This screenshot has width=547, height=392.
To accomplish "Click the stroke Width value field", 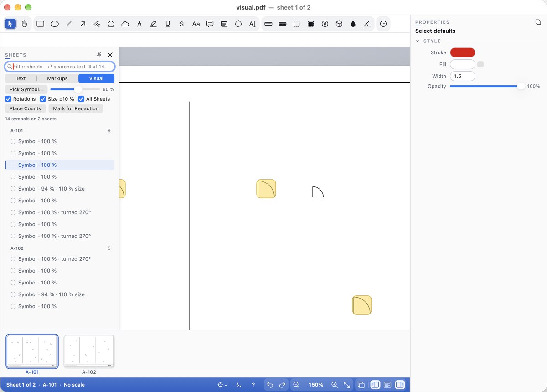I will click(x=463, y=76).
